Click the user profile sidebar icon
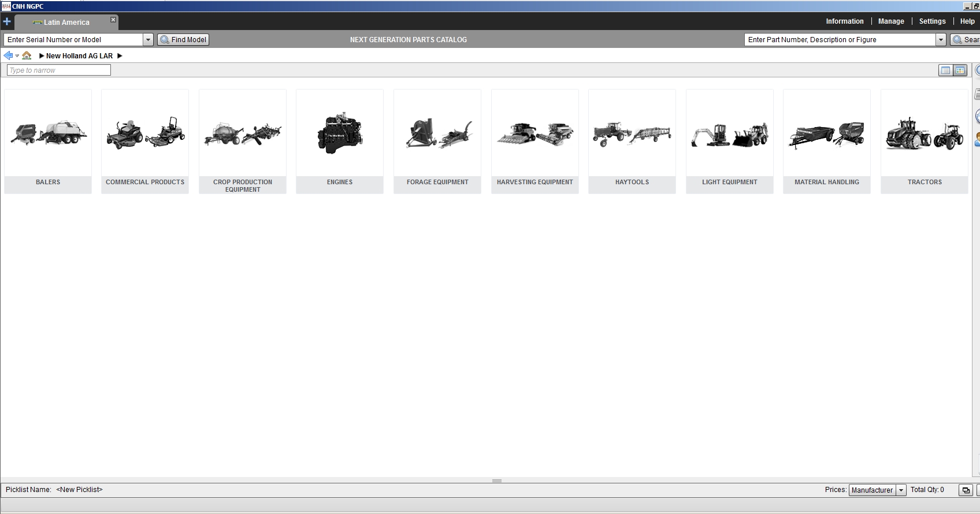Image resolution: width=980 pixels, height=514 pixels. tap(977, 139)
